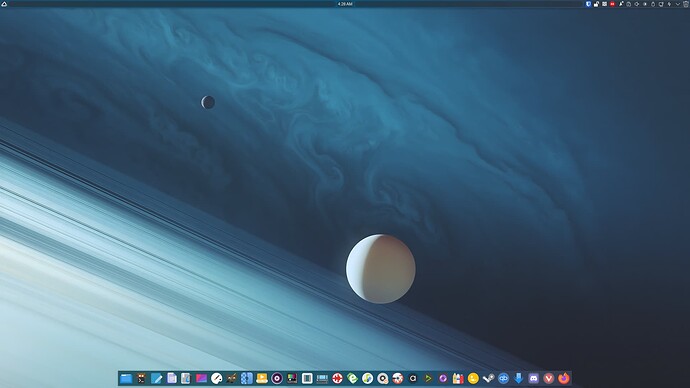Expand hidden system tray icons chevron

pos(678,4)
